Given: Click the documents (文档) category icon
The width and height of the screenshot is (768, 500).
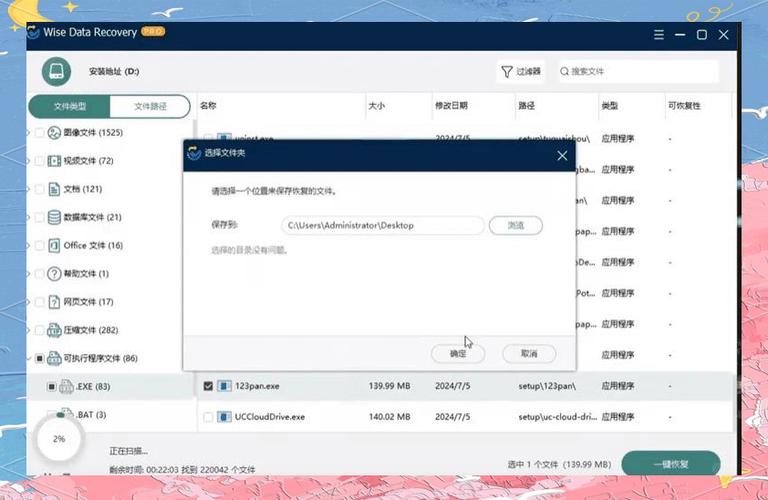Looking at the screenshot, I should coord(54,189).
